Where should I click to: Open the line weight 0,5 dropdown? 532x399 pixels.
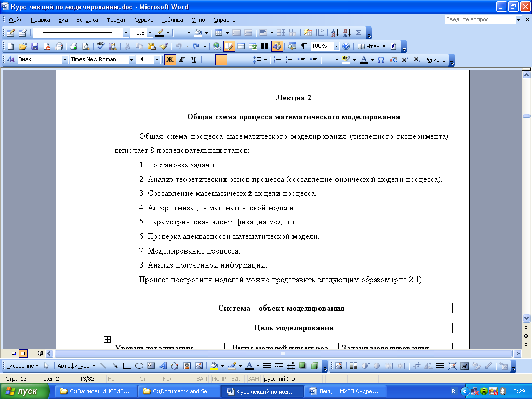coord(150,33)
